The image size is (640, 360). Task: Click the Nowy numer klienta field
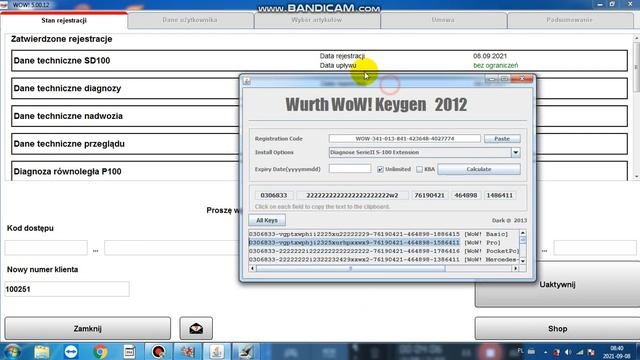[67, 289]
